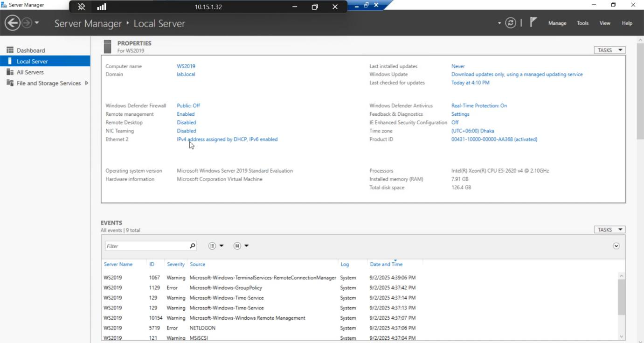Open Feedback & Diagnostics Settings link
Viewport: 644px width, 343px height.
pyautogui.click(x=460, y=114)
